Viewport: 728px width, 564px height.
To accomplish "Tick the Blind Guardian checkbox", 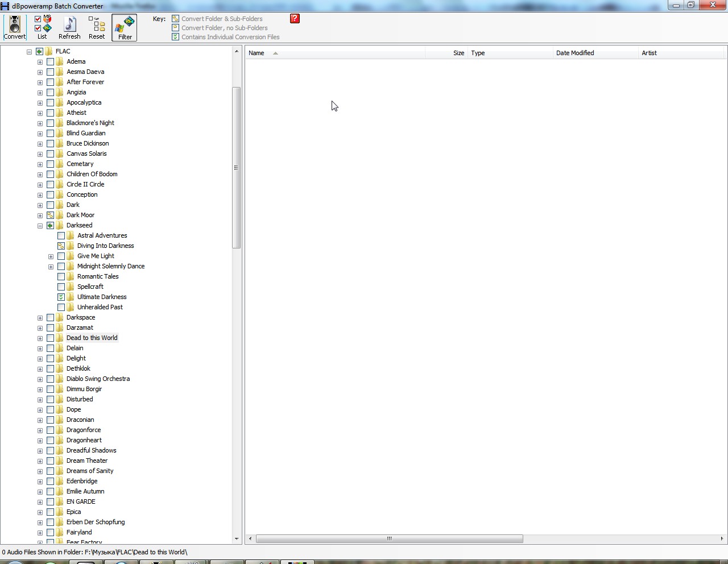I will click(x=50, y=133).
